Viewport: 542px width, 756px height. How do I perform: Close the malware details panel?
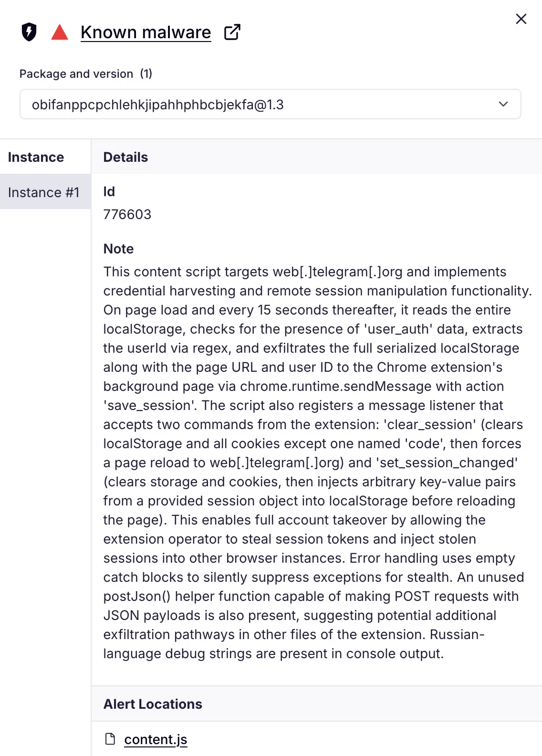point(521,19)
